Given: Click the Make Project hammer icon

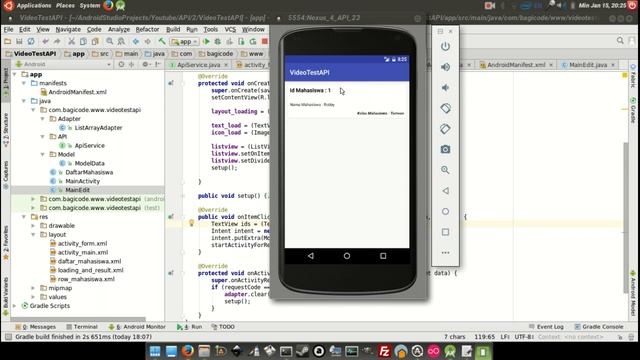Looking at the screenshot, I should [162, 41].
